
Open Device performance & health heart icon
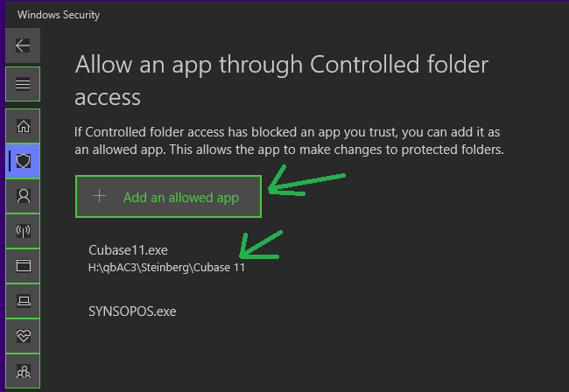pyautogui.click(x=23, y=336)
